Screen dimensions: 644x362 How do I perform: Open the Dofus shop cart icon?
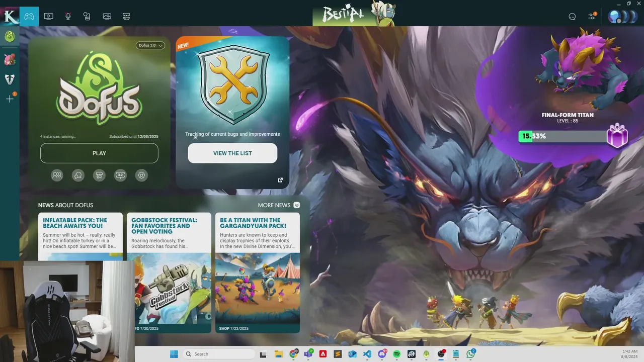coord(99,175)
